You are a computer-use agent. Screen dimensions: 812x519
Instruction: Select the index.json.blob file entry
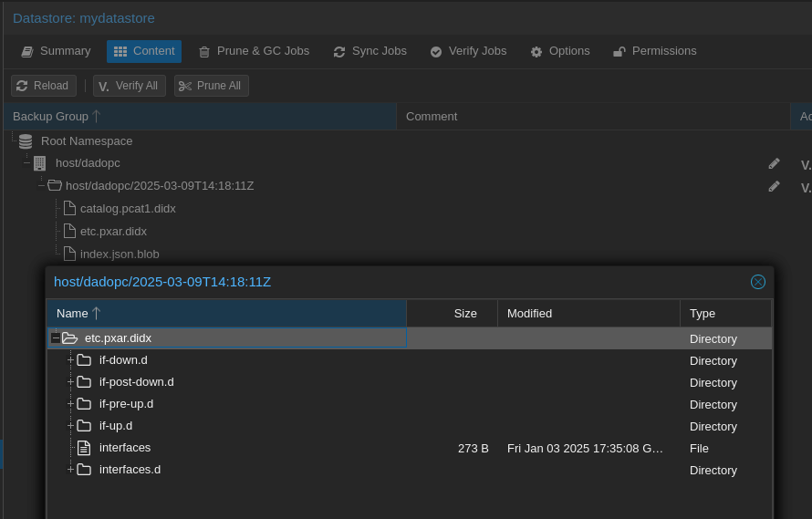120,254
